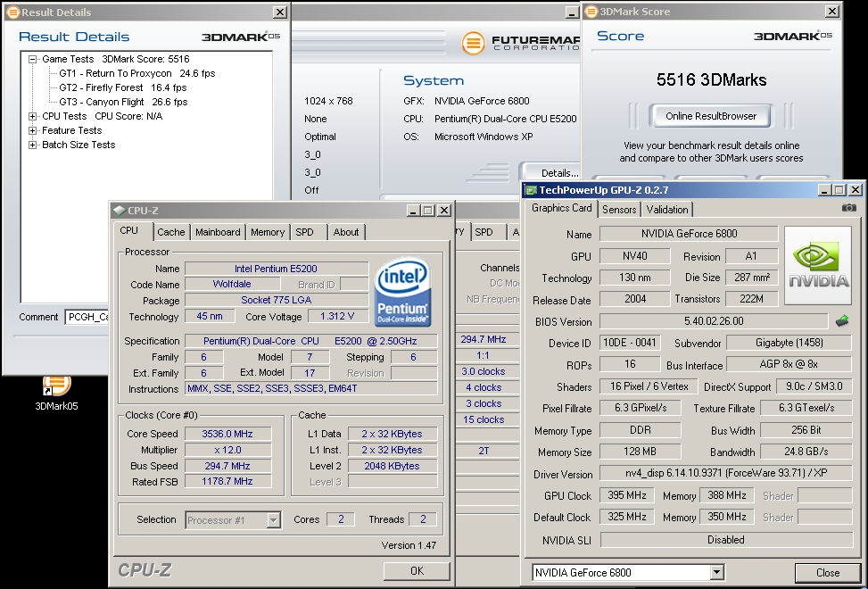
Task: Click the GPU-Z Name field NVIDIA GeForce 6800
Action: pyautogui.click(x=689, y=234)
